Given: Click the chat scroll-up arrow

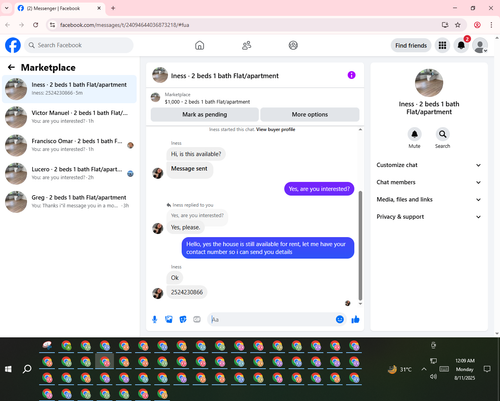Looking at the screenshot, I should pyautogui.click(x=360, y=129).
